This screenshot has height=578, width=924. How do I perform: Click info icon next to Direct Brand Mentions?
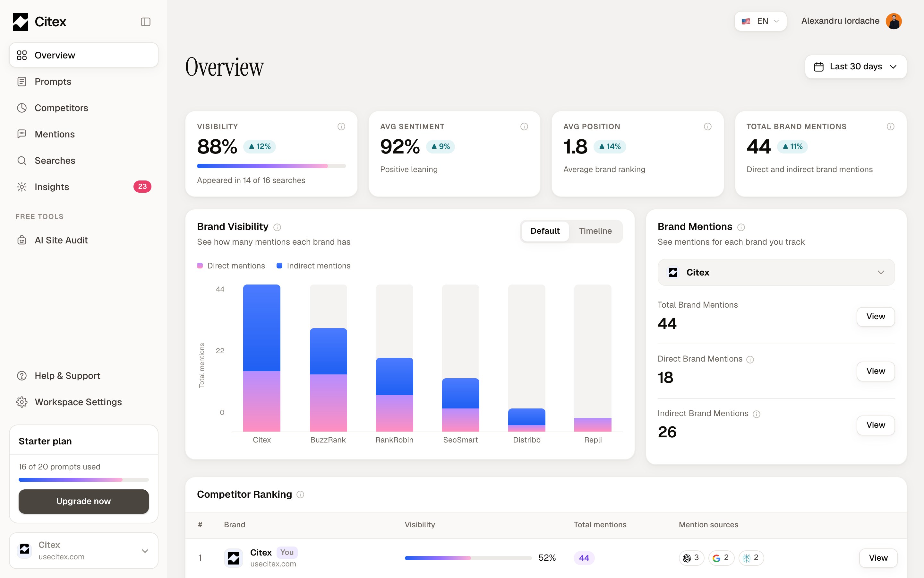click(750, 360)
